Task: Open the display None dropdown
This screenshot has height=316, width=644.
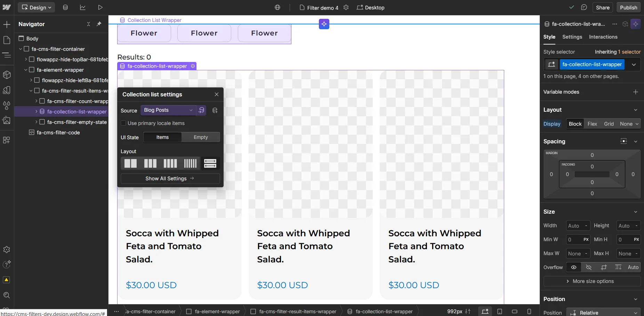Action: coord(629,124)
